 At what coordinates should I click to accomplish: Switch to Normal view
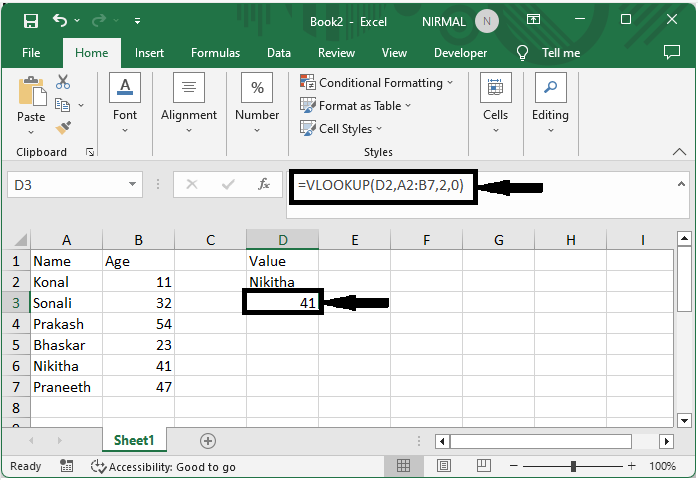pos(403,466)
